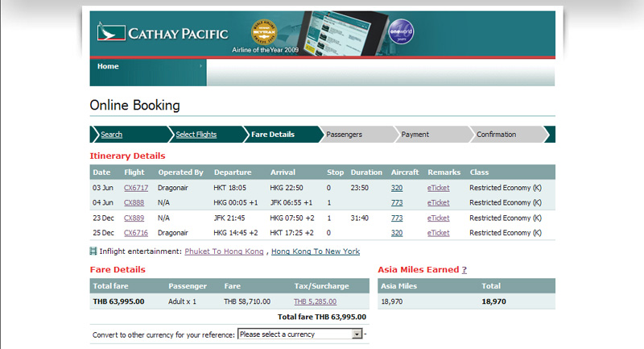
Task: Open tax/surcharge THB 5,285.00 breakdown
Action: pyautogui.click(x=315, y=301)
